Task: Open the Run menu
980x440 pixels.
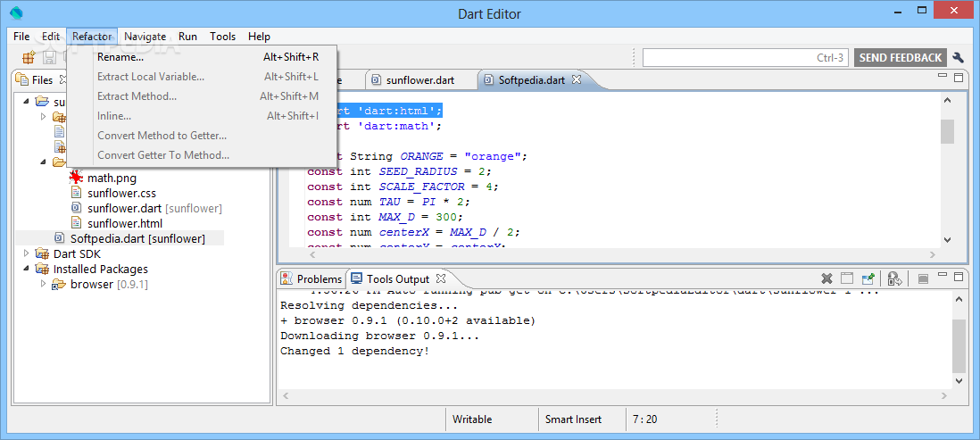Action: pos(188,37)
